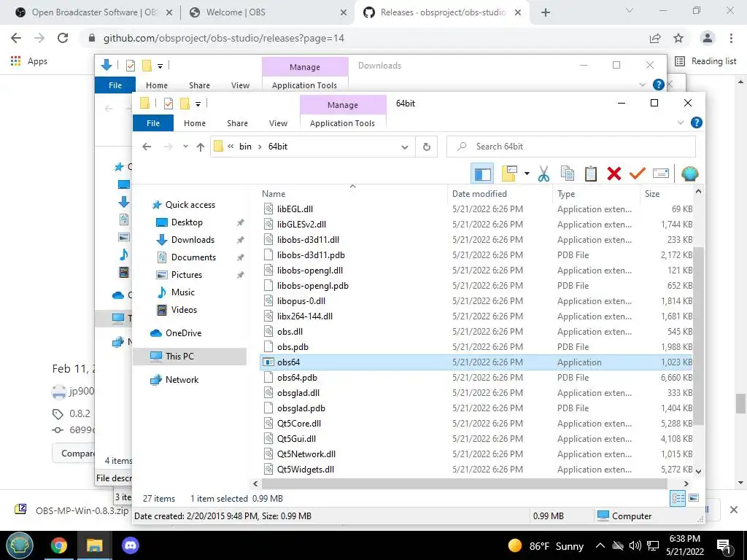
Task: Click the globe shell icon in toolbar
Action: [689, 174]
